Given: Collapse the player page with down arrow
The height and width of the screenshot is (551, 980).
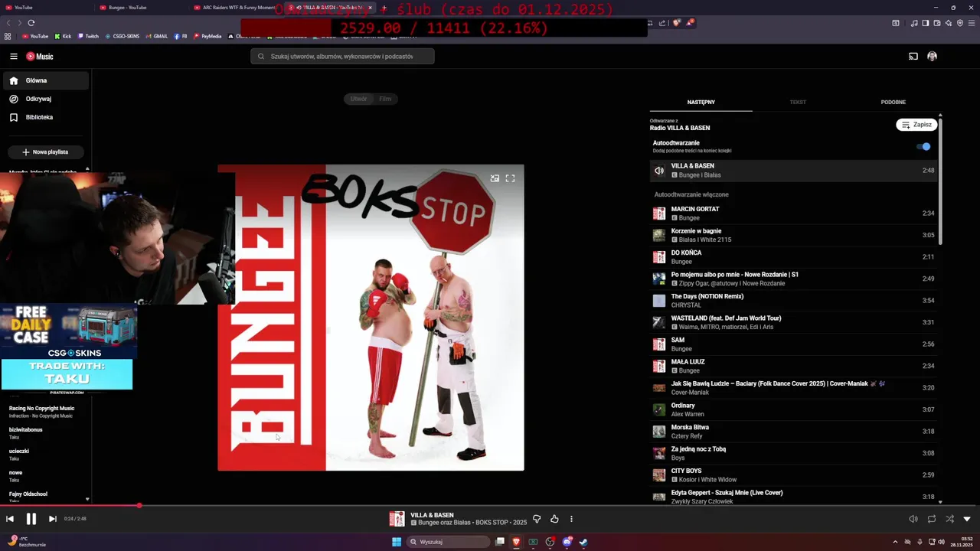Looking at the screenshot, I should point(967,519).
